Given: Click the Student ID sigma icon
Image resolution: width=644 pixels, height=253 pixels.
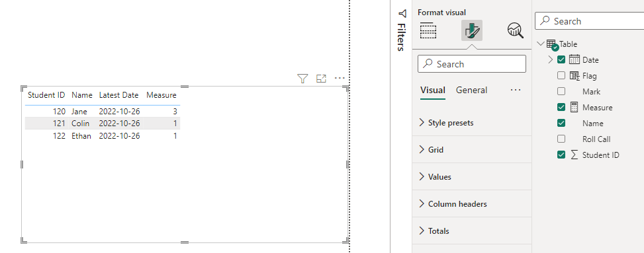Looking at the screenshot, I should pos(575,155).
